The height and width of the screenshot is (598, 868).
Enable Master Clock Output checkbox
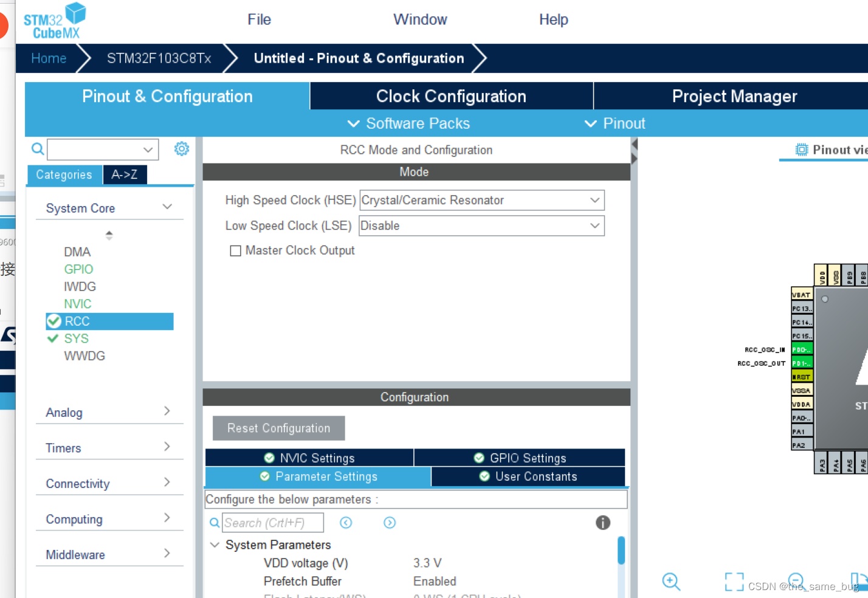(x=235, y=250)
